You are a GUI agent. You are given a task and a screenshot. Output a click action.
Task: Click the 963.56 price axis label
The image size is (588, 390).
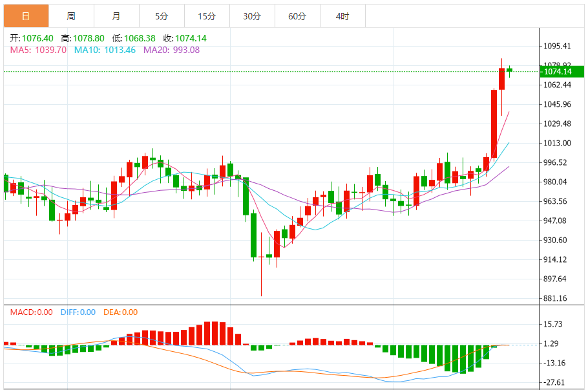pyautogui.click(x=556, y=201)
